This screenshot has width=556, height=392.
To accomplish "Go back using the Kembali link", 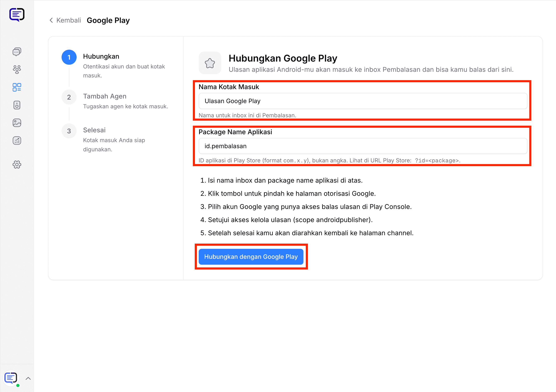I will pyautogui.click(x=65, y=20).
